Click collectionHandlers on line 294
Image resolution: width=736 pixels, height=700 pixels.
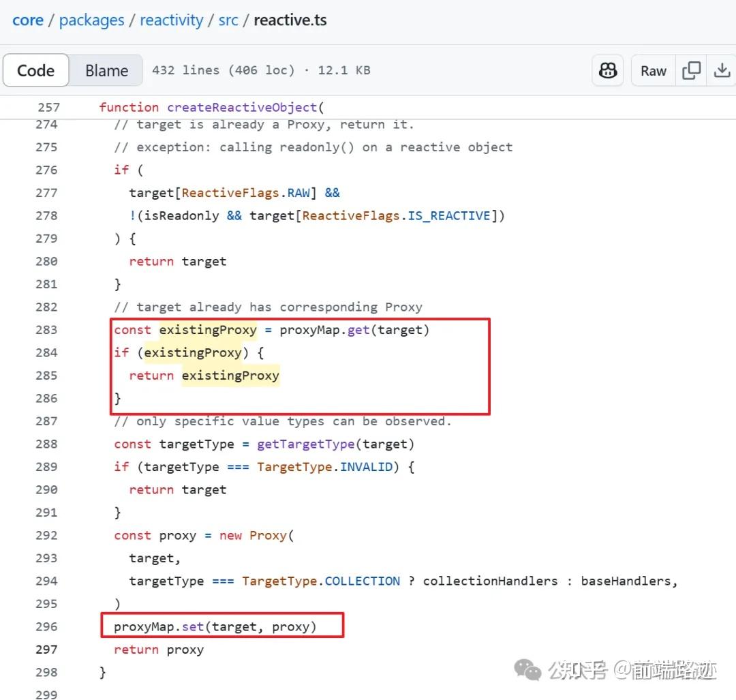coord(490,581)
